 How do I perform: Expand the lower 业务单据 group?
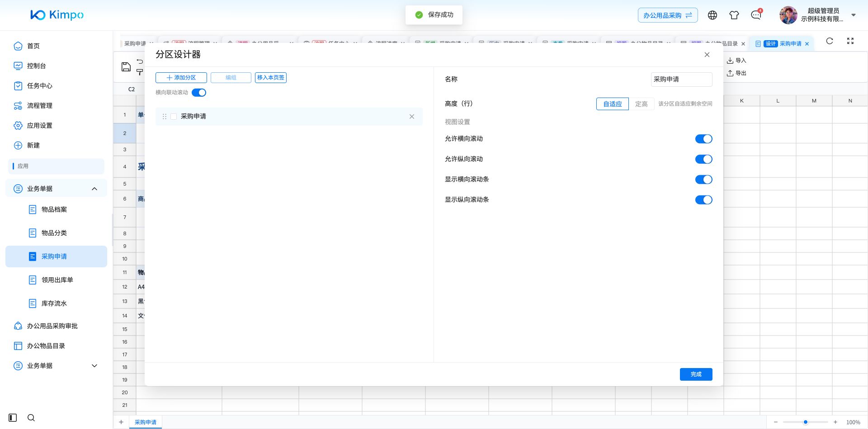[x=94, y=366]
